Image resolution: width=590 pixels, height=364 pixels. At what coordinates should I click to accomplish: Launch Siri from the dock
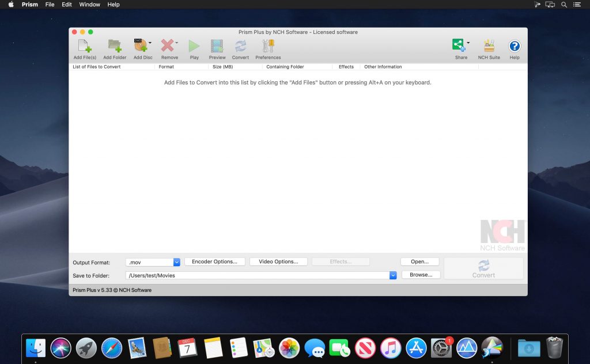(x=60, y=348)
